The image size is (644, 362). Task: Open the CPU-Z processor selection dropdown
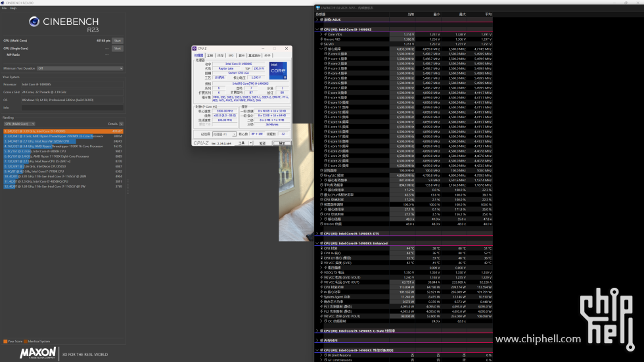click(x=224, y=134)
